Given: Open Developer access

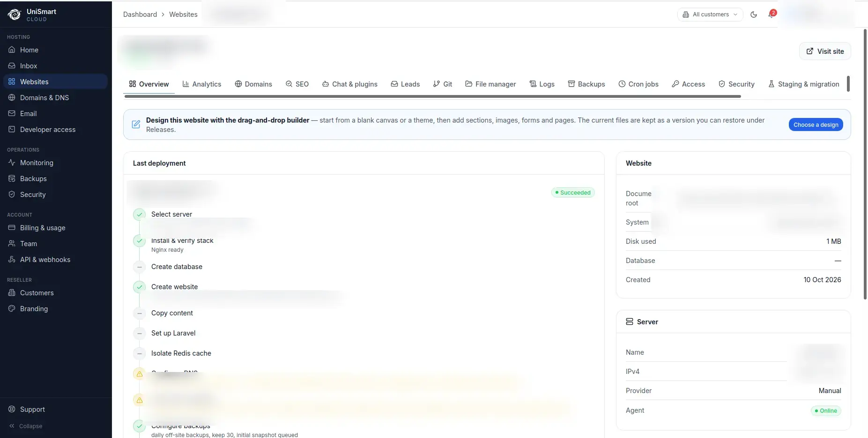Looking at the screenshot, I should 56,130.
